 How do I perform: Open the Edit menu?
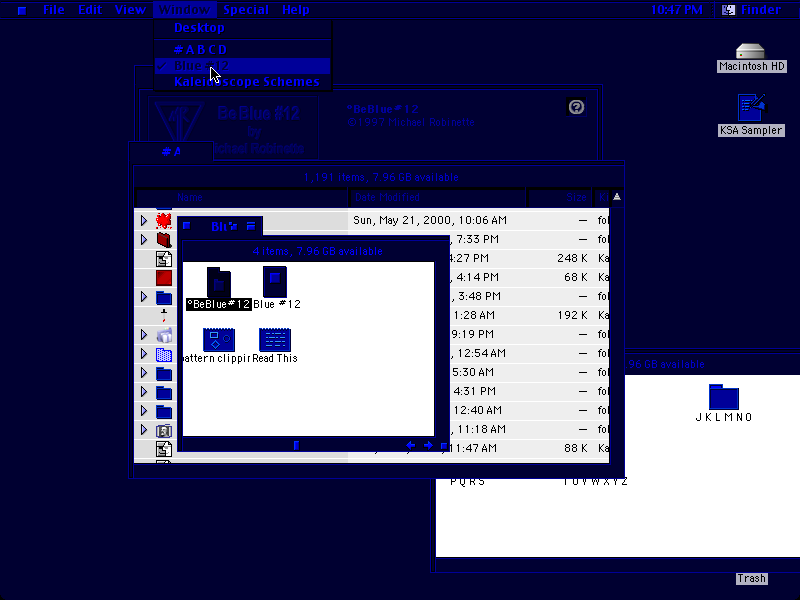pyautogui.click(x=90, y=10)
